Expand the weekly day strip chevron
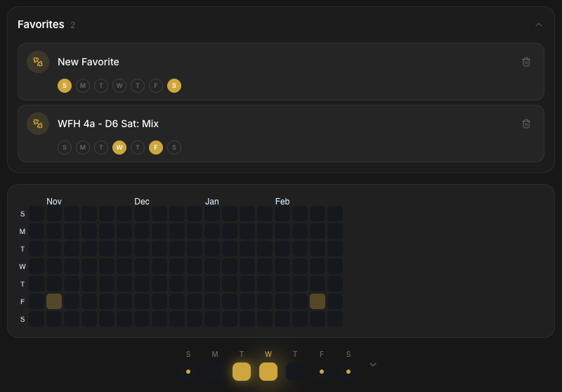The image size is (562, 392). point(373,365)
